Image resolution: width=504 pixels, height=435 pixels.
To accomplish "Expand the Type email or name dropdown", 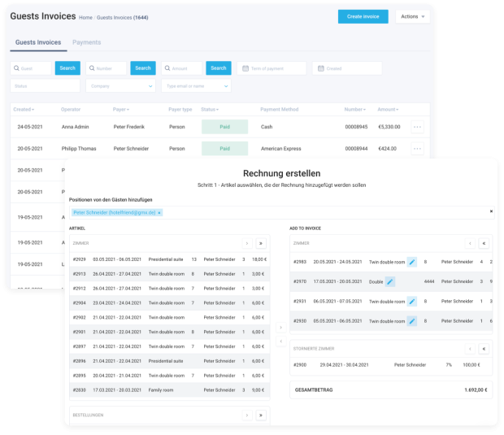I will click(196, 86).
